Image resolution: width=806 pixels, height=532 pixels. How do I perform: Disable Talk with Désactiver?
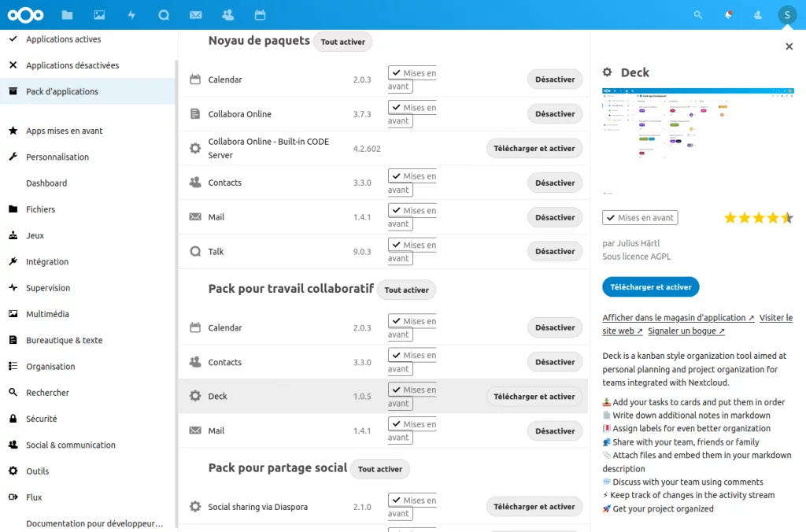[555, 251]
